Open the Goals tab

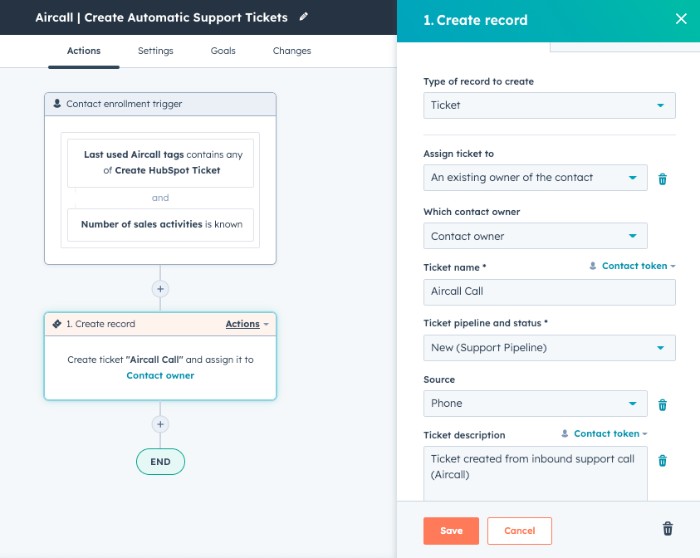coord(223,51)
